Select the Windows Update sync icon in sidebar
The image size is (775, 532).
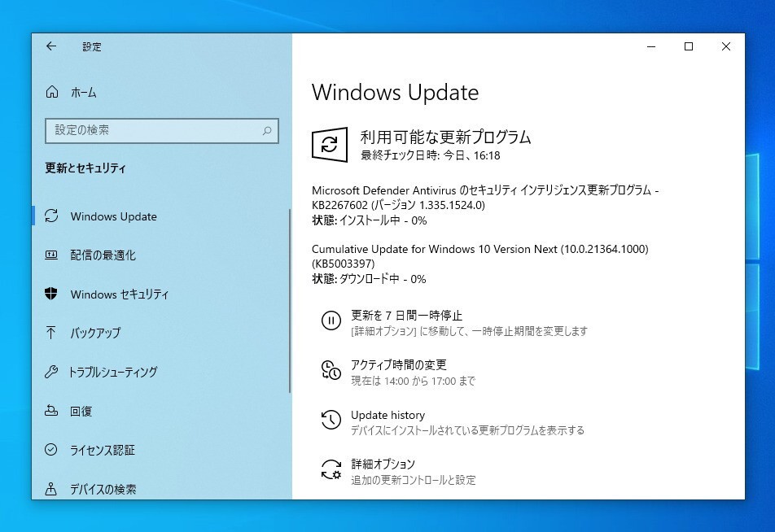(x=51, y=216)
